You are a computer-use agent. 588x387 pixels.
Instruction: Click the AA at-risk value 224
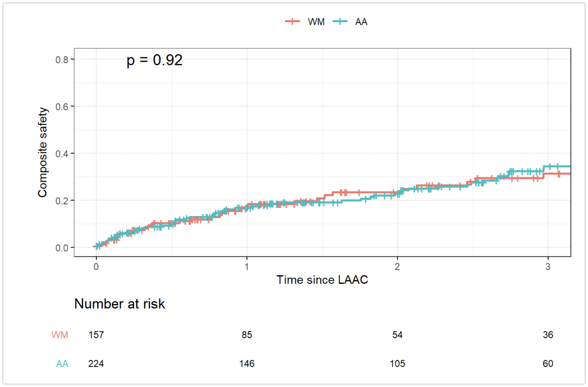pos(96,364)
